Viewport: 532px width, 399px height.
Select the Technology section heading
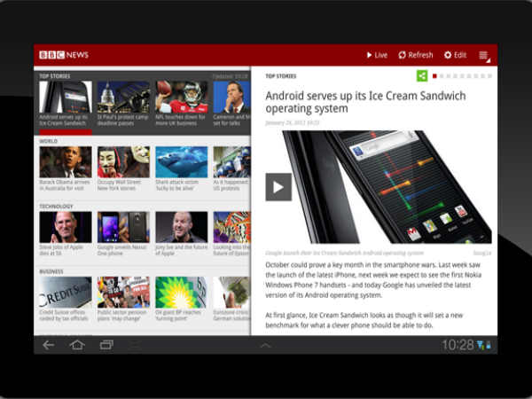(56, 207)
